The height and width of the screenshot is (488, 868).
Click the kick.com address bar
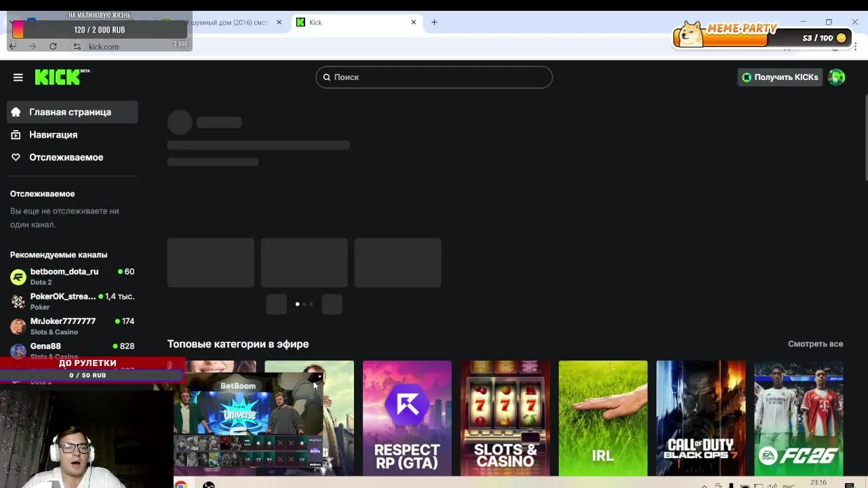pos(104,47)
